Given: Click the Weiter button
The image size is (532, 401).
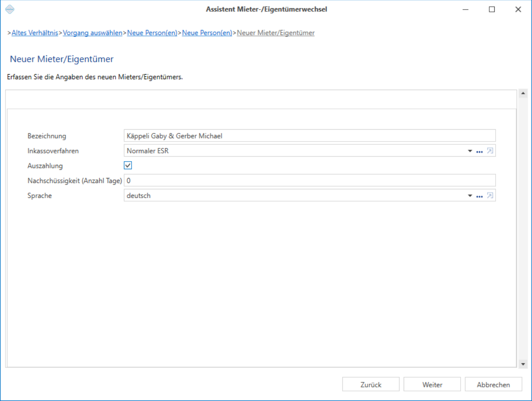Looking at the screenshot, I should tap(432, 384).
